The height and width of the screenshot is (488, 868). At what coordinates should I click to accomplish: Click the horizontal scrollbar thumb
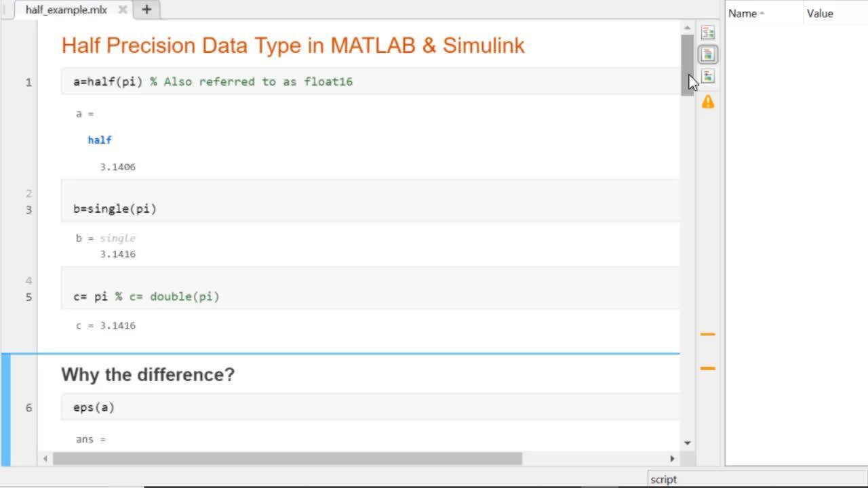(x=287, y=459)
